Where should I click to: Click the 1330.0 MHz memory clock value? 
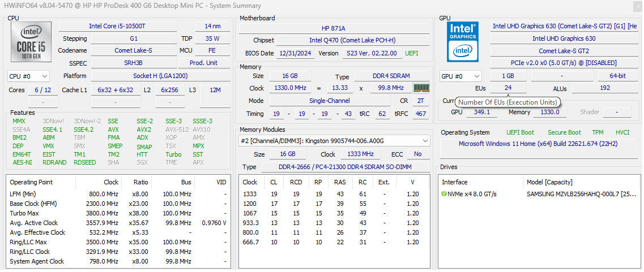point(290,88)
